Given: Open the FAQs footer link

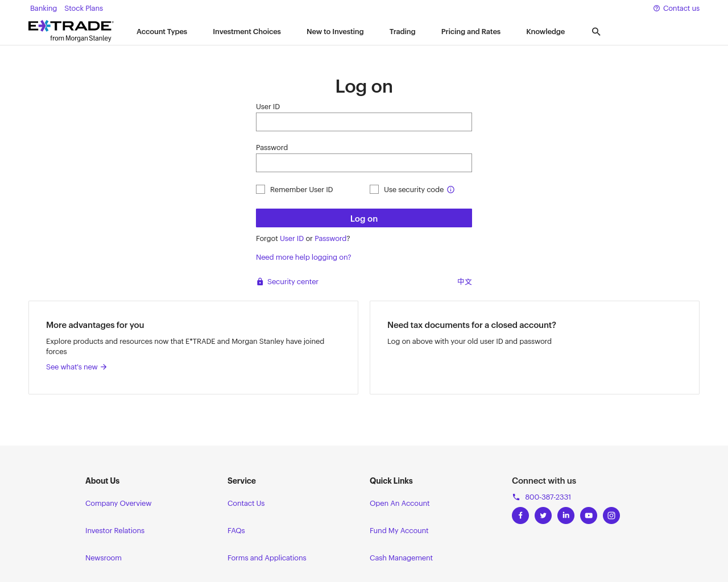Looking at the screenshot, I should (236, 531).
